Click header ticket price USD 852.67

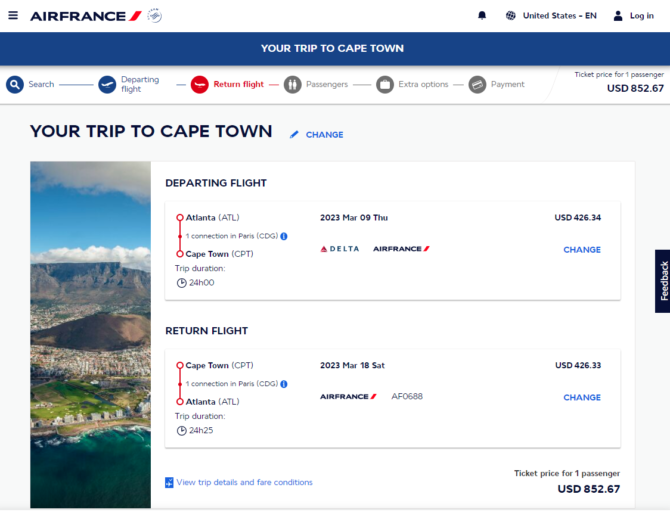click(635, 88)
